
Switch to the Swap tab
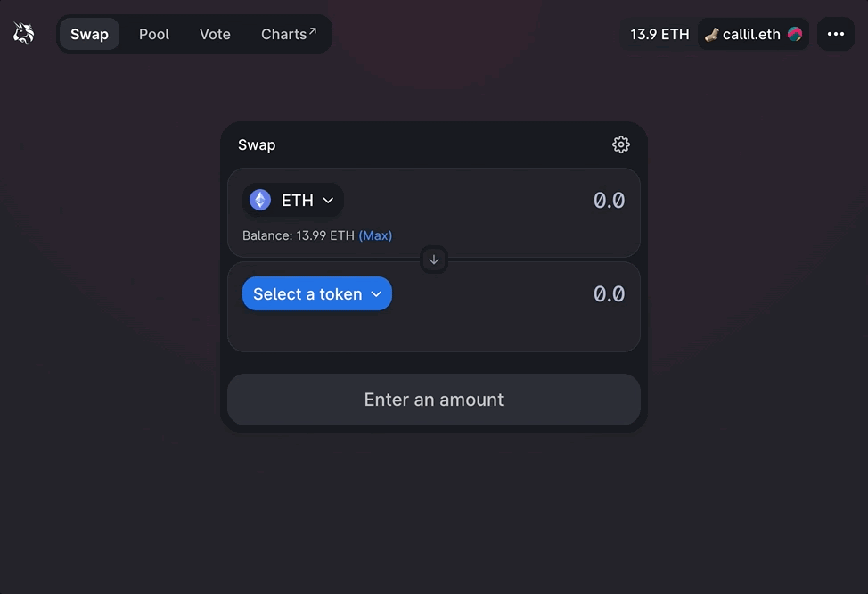tap(89, 34)
